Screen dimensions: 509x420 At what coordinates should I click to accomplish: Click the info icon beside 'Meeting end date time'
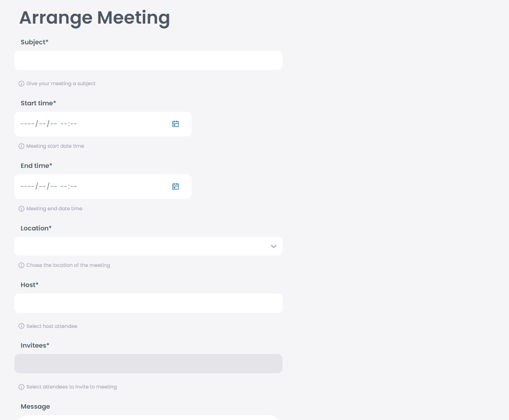pos(21,208)
